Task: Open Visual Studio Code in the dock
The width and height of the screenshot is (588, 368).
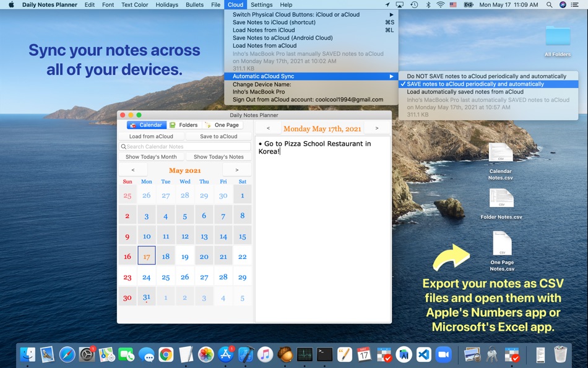Action: click(x=423, y=354)
